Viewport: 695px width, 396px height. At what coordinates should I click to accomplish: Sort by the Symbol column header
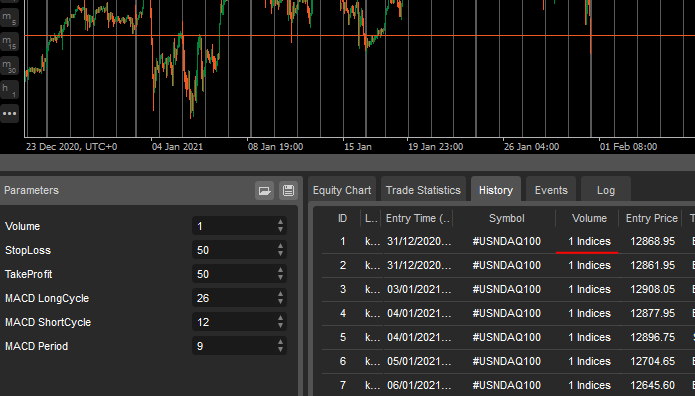[x=506, y=218]
